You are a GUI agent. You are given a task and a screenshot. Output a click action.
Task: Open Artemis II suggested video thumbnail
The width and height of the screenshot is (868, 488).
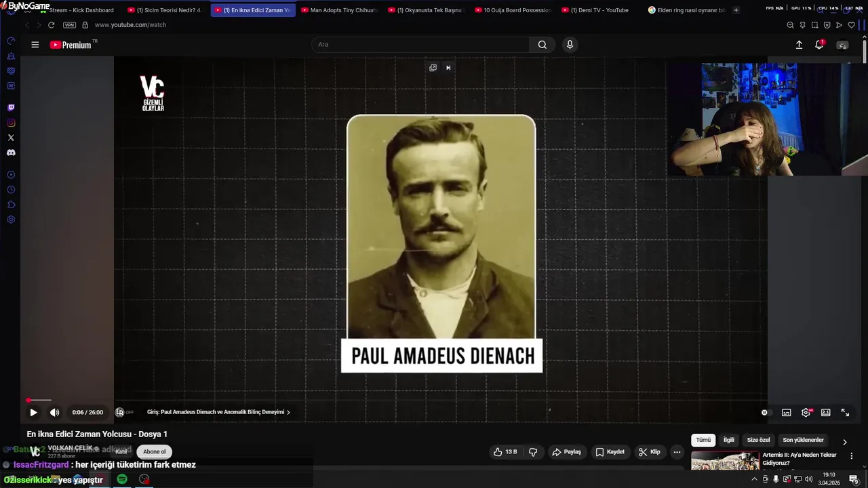pyautogui.click(x=725, y=461)
